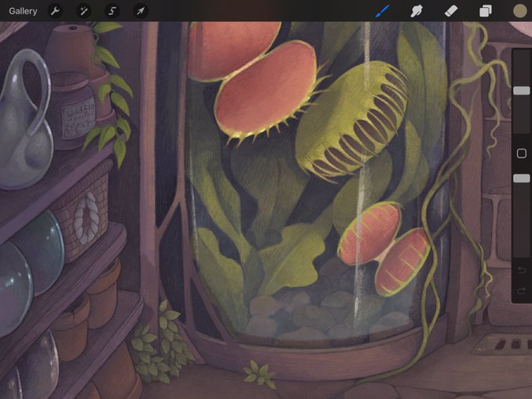Screen dimensions: 532x399
Task: Click the brush opacity slider handle
Action: [x=522, y=178]
